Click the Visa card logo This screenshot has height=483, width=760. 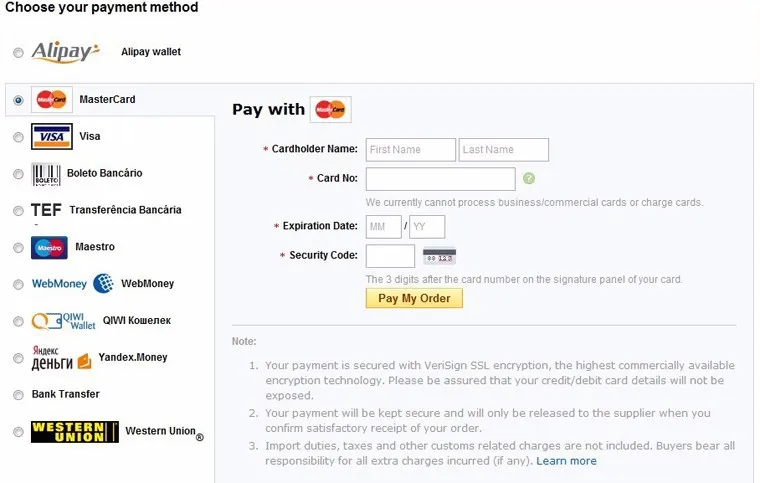click(52, 136)
